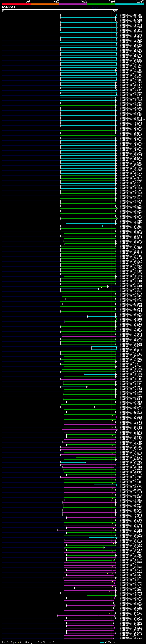Screen dimensions: 146x644
Task: Click the BP044303 query sequence label
Action: point(8,7)
